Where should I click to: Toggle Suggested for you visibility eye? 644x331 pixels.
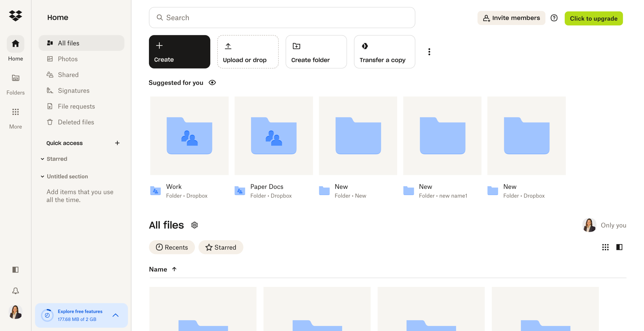212,83
